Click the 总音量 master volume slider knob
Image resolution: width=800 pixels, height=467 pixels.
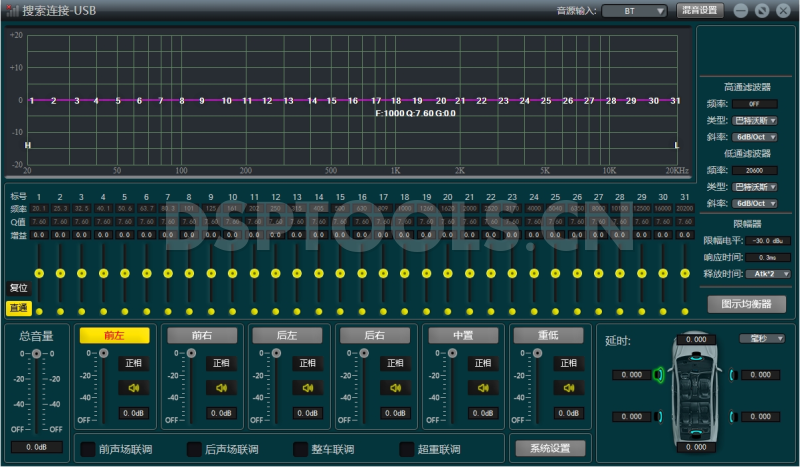(37, 354)
